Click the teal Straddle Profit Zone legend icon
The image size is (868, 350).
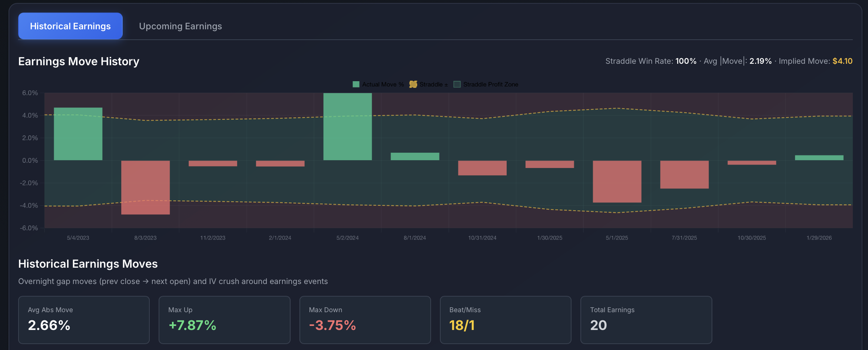click(457, 84)
